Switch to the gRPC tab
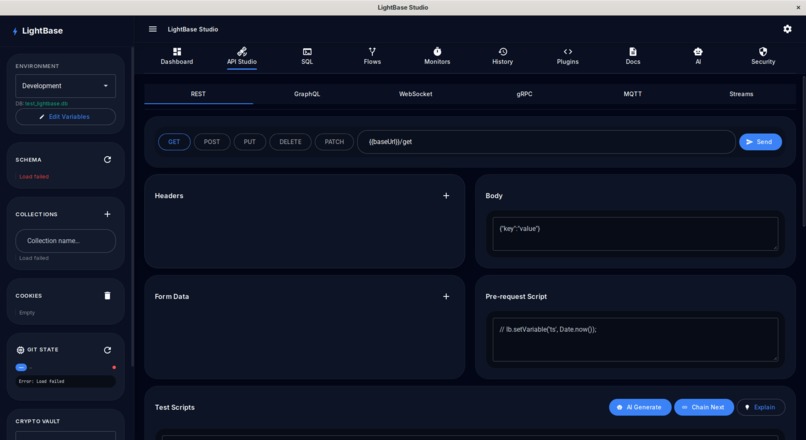 point(524,94)
